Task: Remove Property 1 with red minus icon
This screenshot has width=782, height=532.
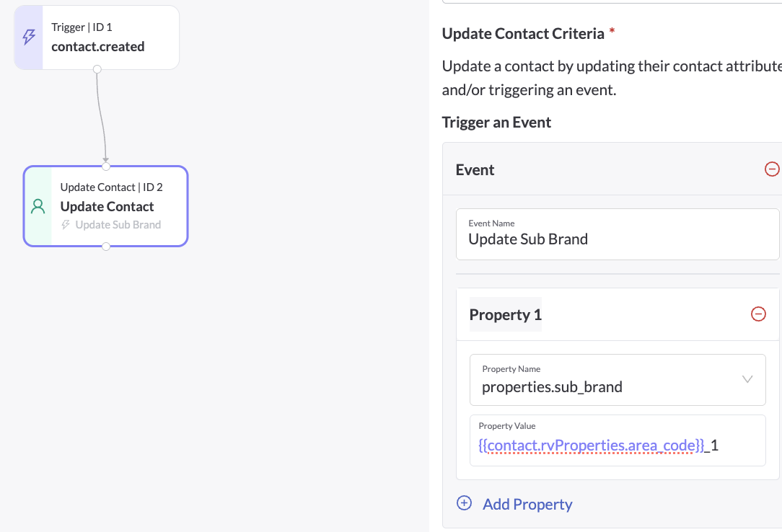Action: click(758, 314)
